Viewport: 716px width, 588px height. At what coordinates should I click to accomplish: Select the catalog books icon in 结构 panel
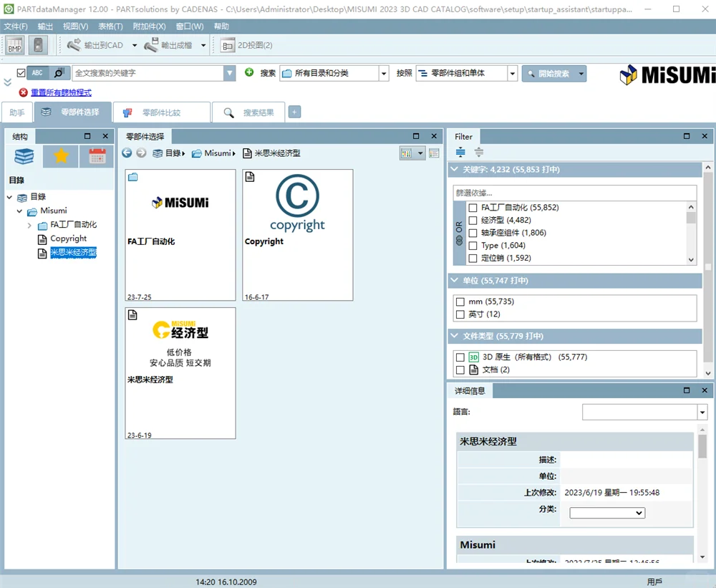pyautogui.click(x=24, y=156)
